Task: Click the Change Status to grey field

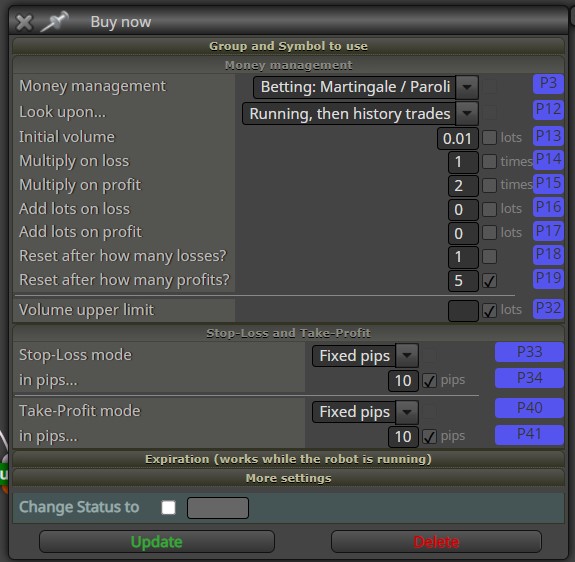Action: point(218,508)
